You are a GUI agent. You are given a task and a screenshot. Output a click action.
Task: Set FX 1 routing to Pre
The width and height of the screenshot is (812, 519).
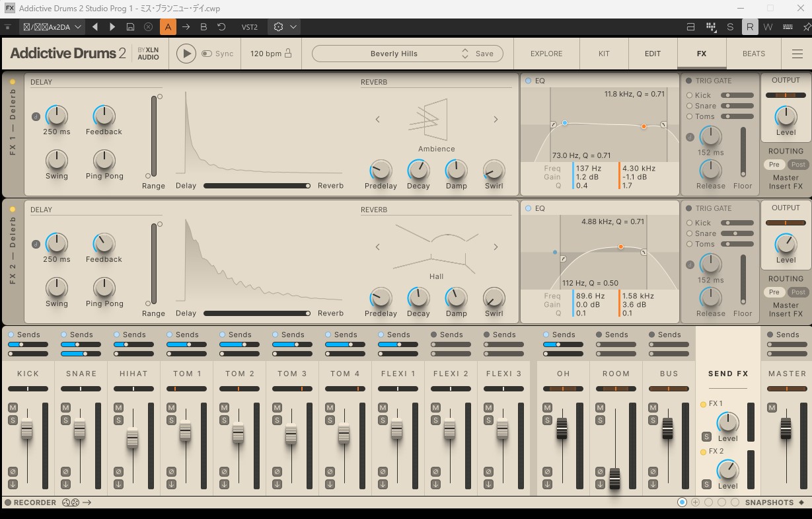click(x=774, y=165)
